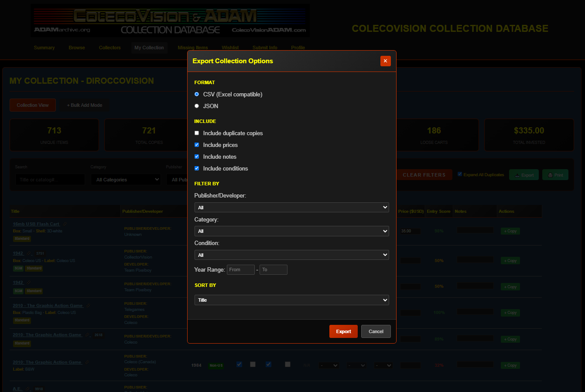This screenshot has height=392, width=585.
Task: Open the Publisher/Developer filter dropdown in dialog
Action: [291, 208]
